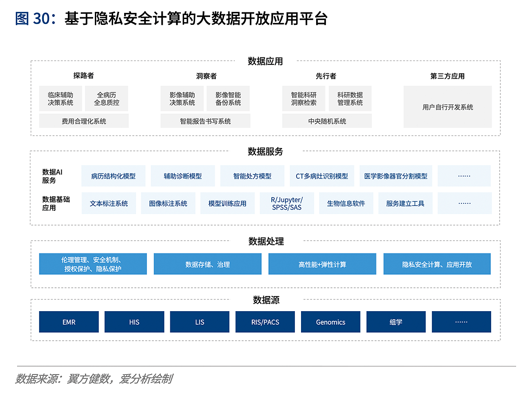Select 科研数据管理系统 box
532x403 pixels.
tap(350, 99)
